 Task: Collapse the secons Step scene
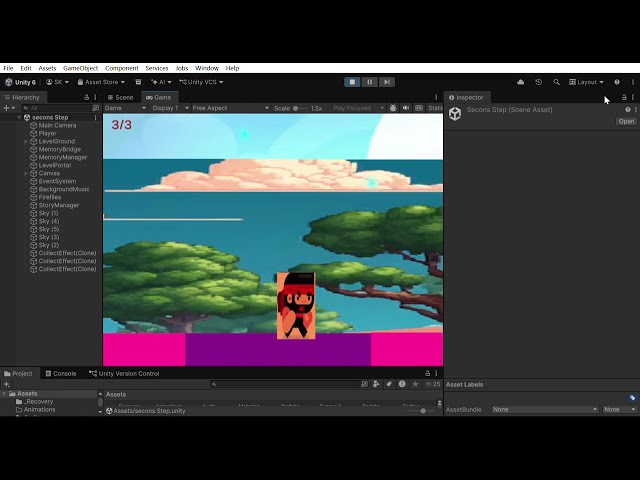coord(19,118)
